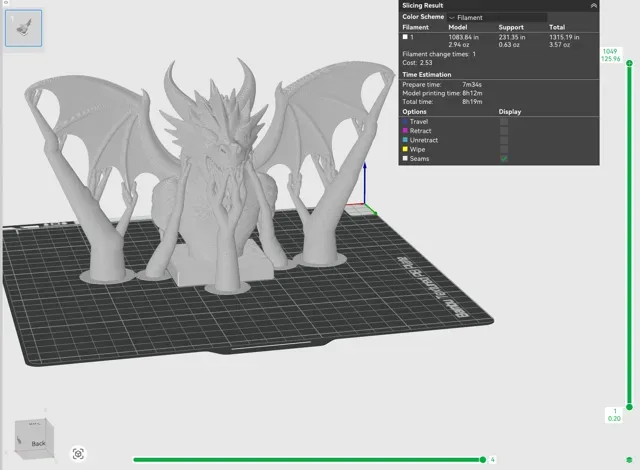
Task: Click the Wipe yellow color swatch
Action: 405,149
